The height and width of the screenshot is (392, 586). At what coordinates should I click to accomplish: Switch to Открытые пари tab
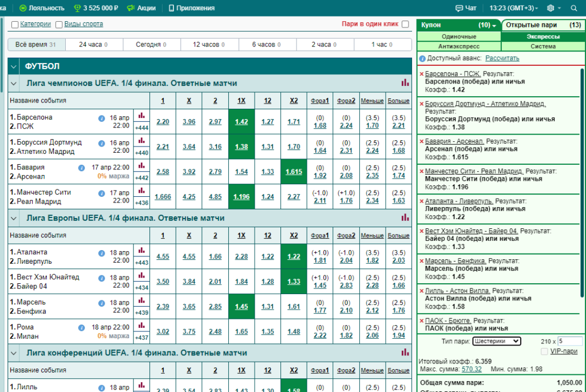click(543, 25)
